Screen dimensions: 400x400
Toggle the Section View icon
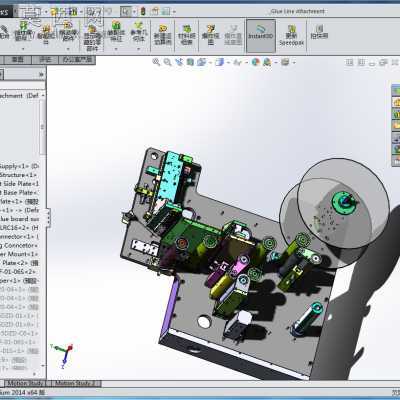click(x=190, y=62)
